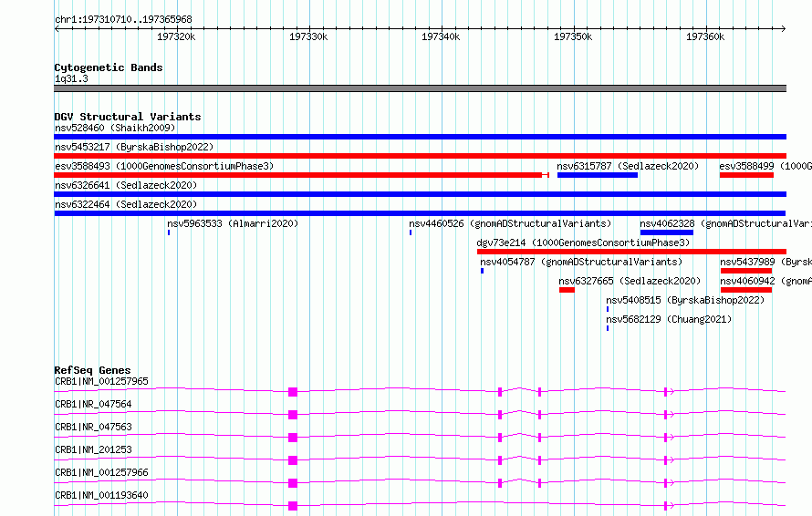The width and height of the screenshot is (812, 516).
Task: Click the 197320k ruler label
Action: click(176, 36)
